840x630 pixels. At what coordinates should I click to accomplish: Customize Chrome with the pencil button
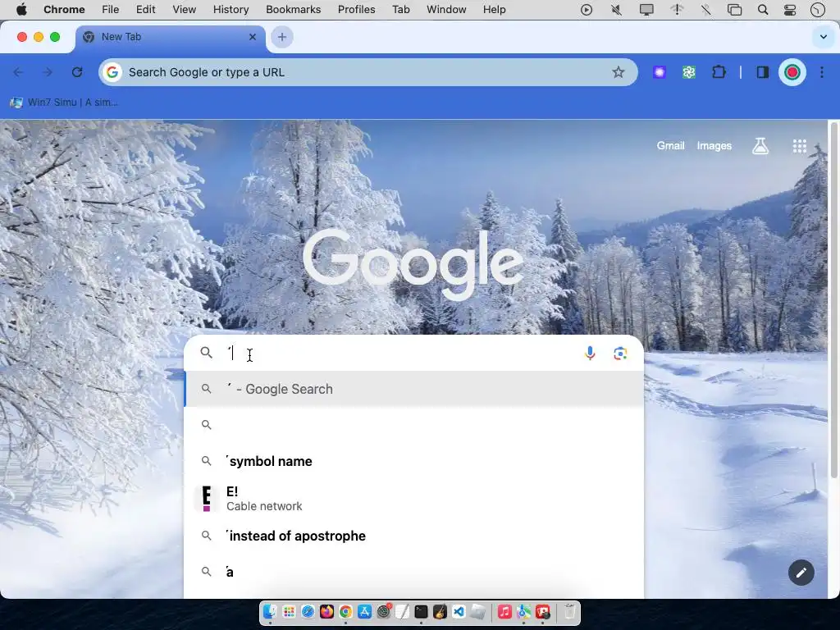coord(801,573)
